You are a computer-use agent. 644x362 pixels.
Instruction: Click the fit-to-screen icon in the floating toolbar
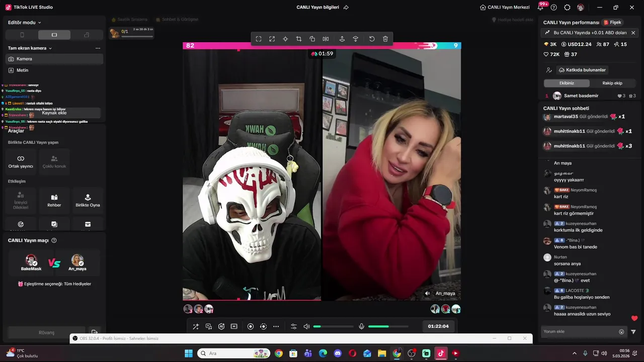tap(259, 39)
